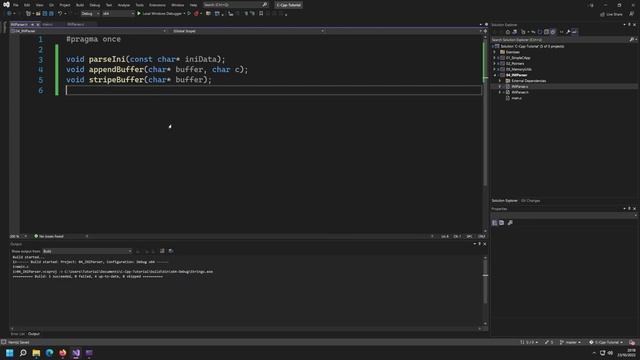
Task: Click the status bar notification icon
Action: 632,342
